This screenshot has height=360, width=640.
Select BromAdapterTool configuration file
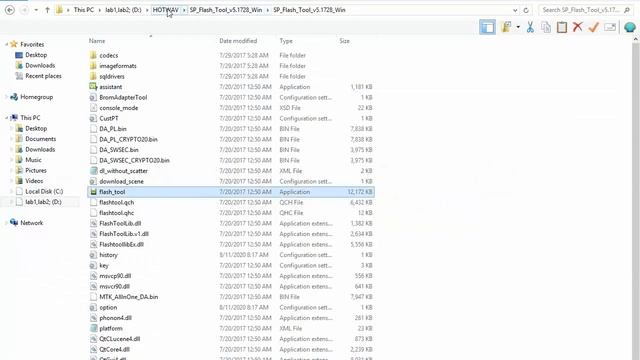pos(231,97)
